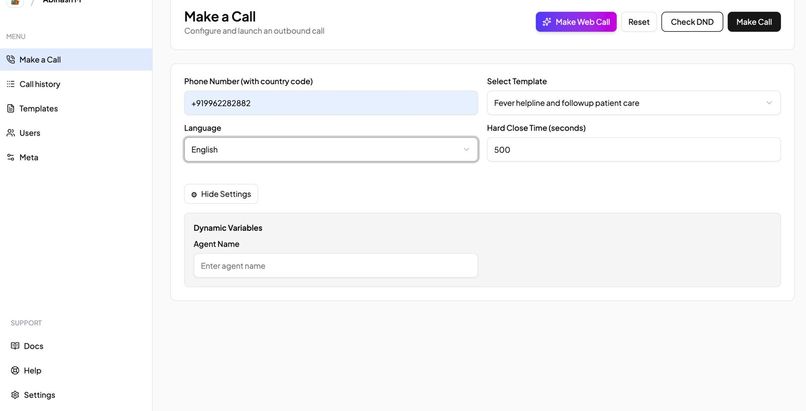Screen dimensions: 806x411
Task: Click the sparkle icon on Make Web Call
Action: tap(547, 22)
